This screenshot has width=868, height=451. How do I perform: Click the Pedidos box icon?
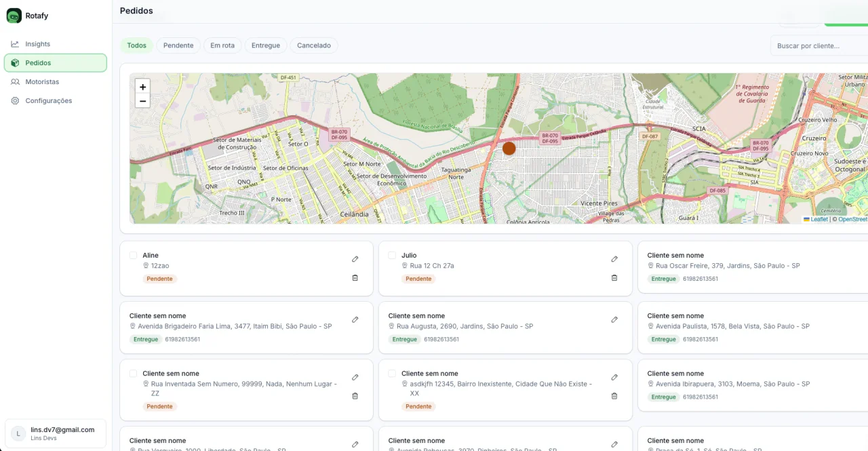(15, 63)
